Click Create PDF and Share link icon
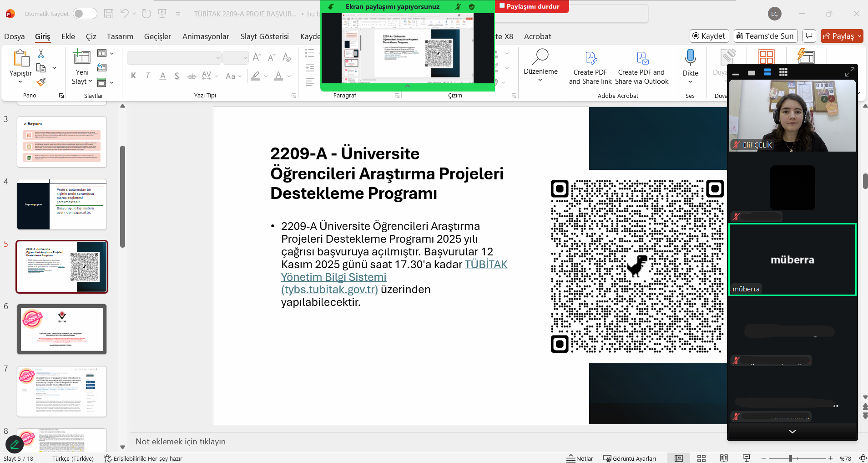 click(x=590, y=58)
